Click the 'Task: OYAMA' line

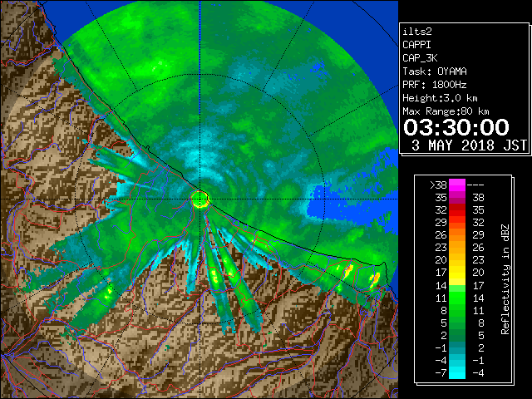[435, 71]
